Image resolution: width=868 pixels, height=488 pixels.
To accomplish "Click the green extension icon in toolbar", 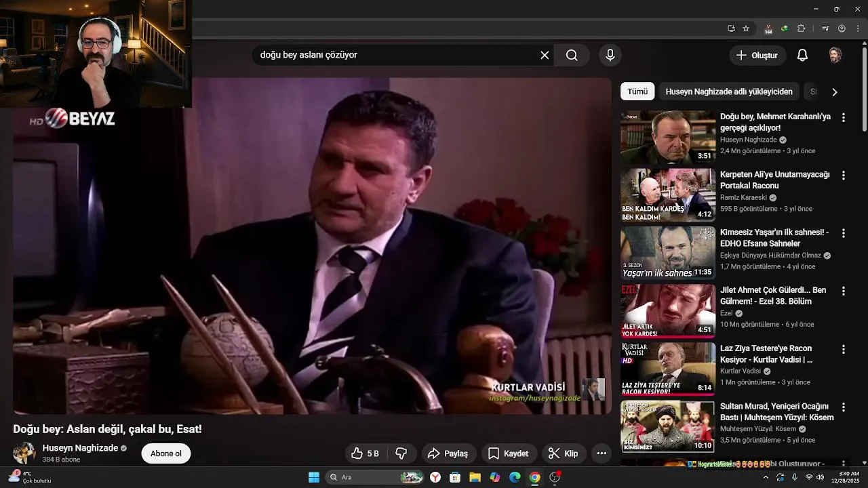I will 785,28.
